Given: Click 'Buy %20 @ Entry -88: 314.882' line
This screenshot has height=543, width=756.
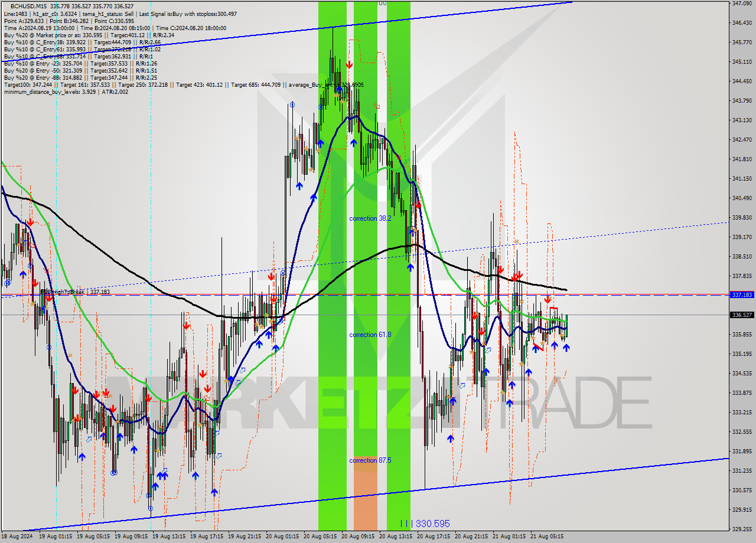Looking at the screenshot, I should [x=80, y=77].
